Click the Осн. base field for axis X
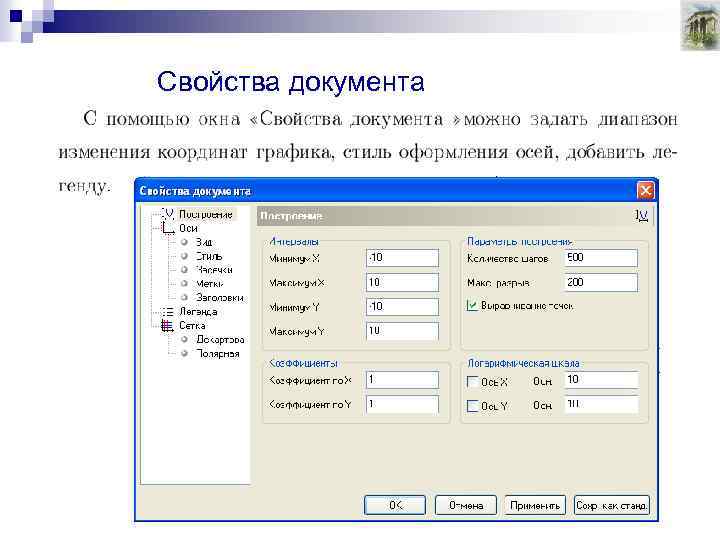Screen dimensions: 720x540 pos(601,380)
